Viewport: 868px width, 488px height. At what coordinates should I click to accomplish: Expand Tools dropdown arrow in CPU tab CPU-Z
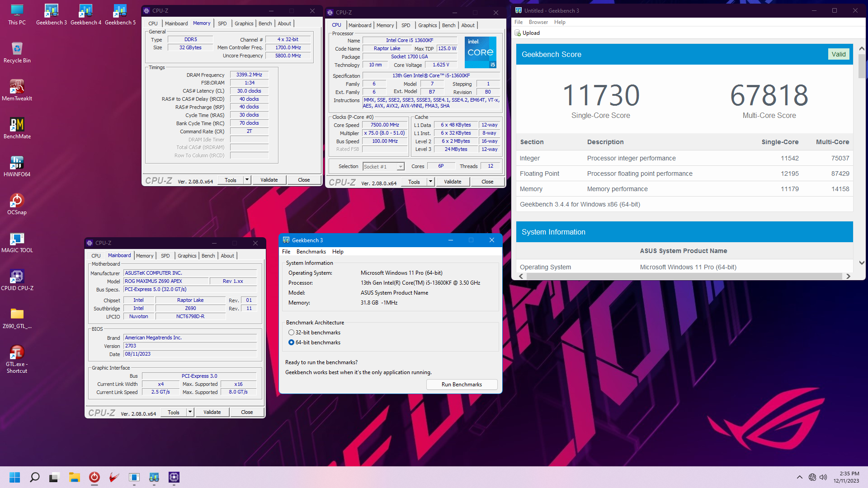430,182
